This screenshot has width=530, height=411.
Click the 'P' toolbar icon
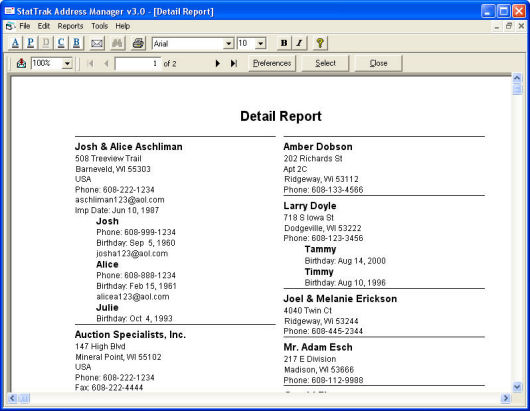(x=30, y=43)
